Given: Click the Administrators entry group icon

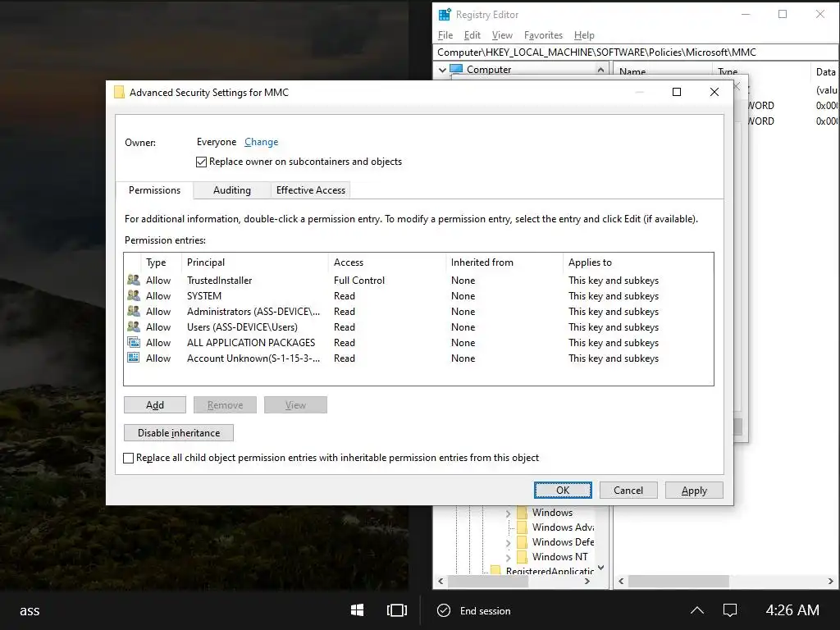Looking at the screenshot, I should [134, 311].
